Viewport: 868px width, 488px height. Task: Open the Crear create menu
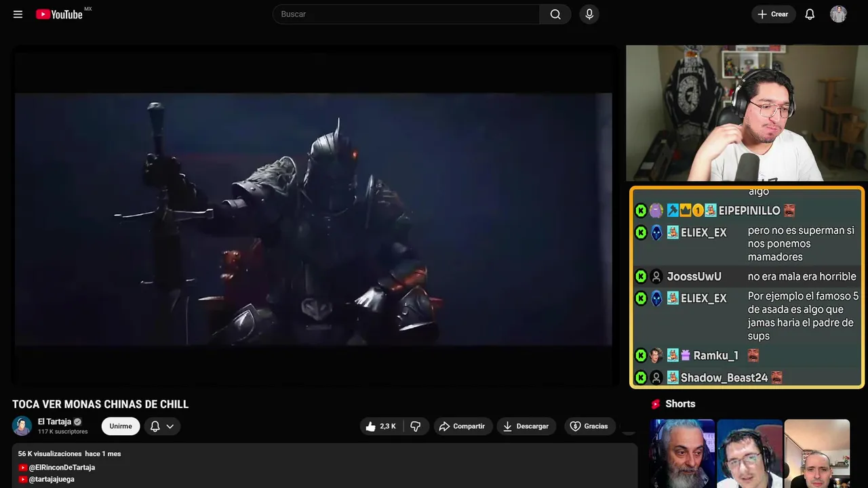point(773,14)
